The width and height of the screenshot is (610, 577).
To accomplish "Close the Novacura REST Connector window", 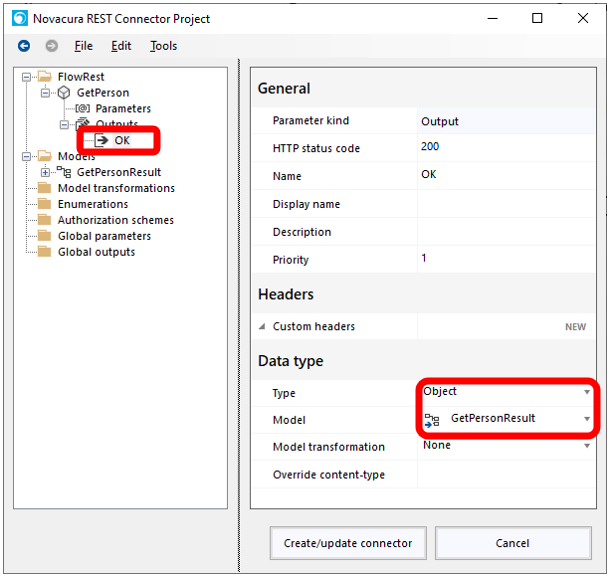I will [583, 18].
